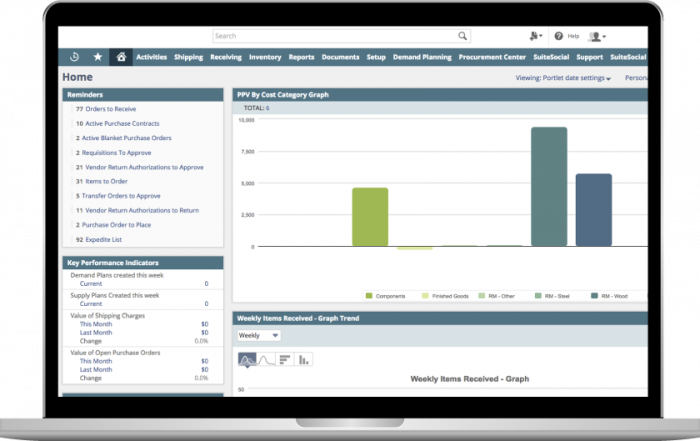Open the Shipping menu
This screenshot has height=441, width=700.
point(188,57)
